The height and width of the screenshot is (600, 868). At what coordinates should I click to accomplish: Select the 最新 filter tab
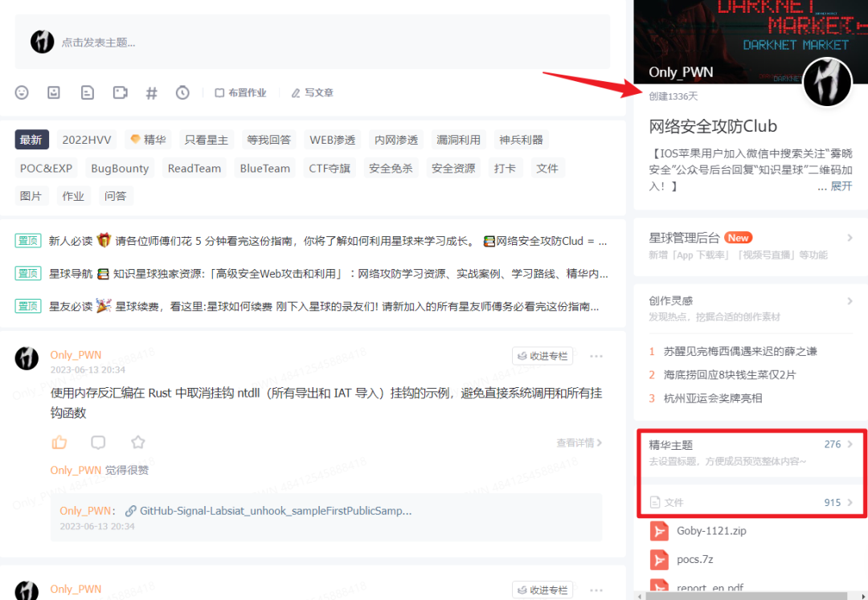pyautogui.click(x=31, y=140)
